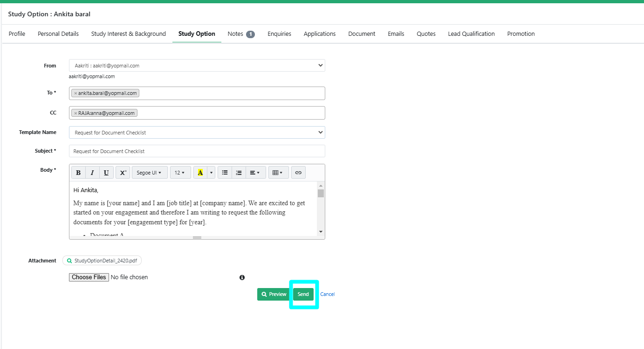Open the Applications tab

click(320, 34)
